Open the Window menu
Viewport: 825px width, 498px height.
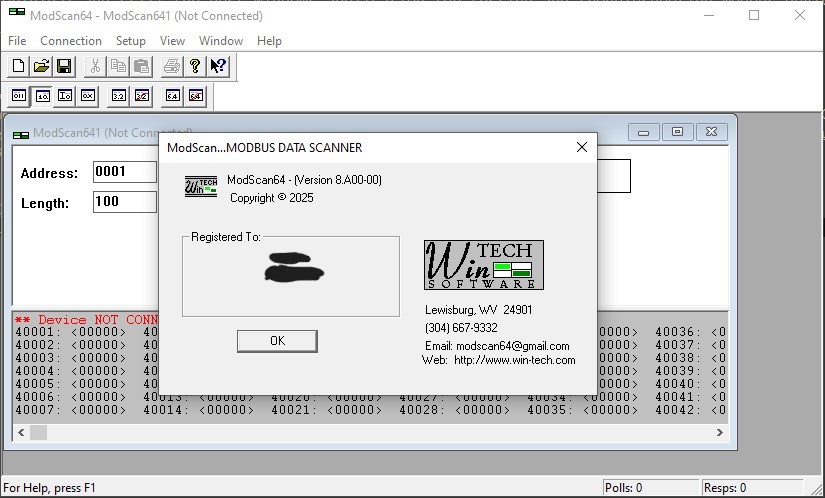click(x=220, y=40)
